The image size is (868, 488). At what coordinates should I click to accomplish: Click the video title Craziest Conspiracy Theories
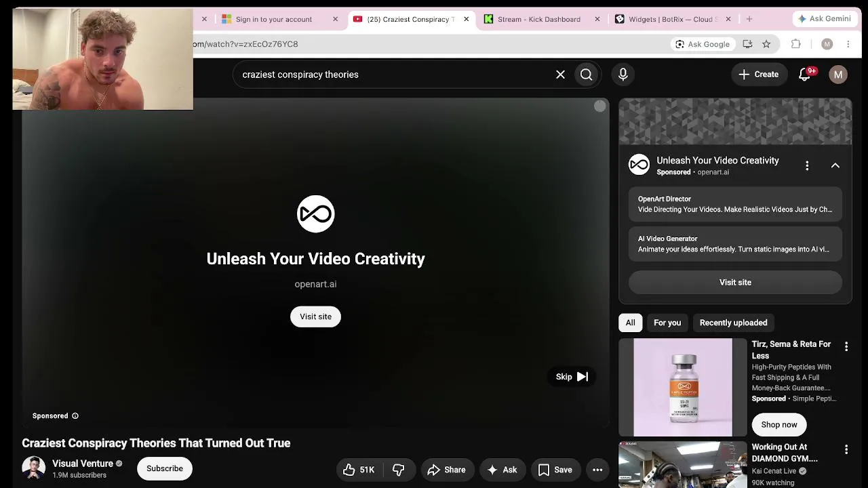tap(156, 443)
